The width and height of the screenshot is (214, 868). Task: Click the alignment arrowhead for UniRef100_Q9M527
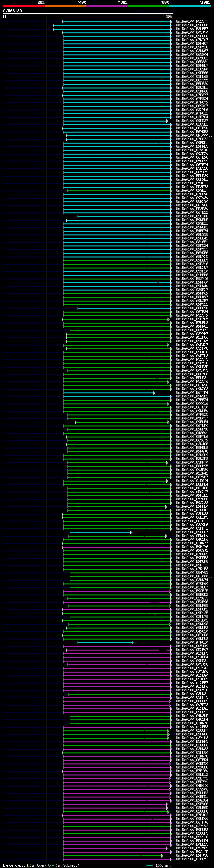pos(167,121)
